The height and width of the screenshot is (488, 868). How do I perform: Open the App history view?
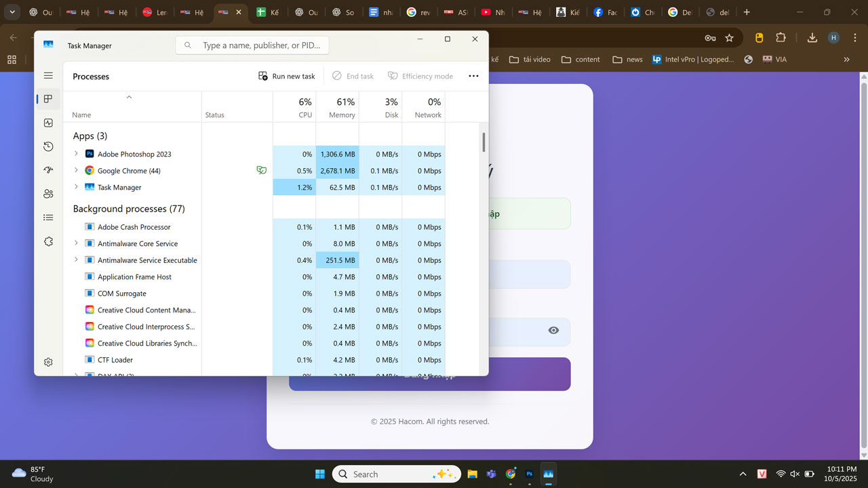(x=48, y=146)
